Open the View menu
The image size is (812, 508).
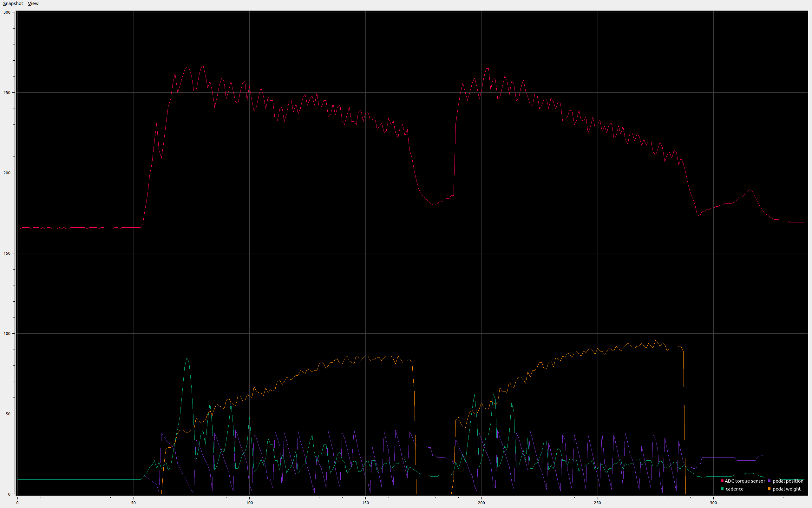[x=33, y=3]
